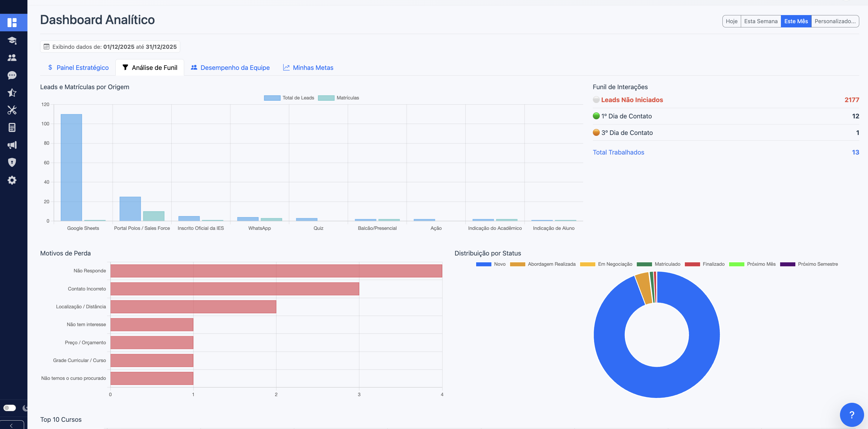Select the 'Esta Semana' period option
This screenshot has height=429, width=868.
pyautogui.click(x=761, y=21)
